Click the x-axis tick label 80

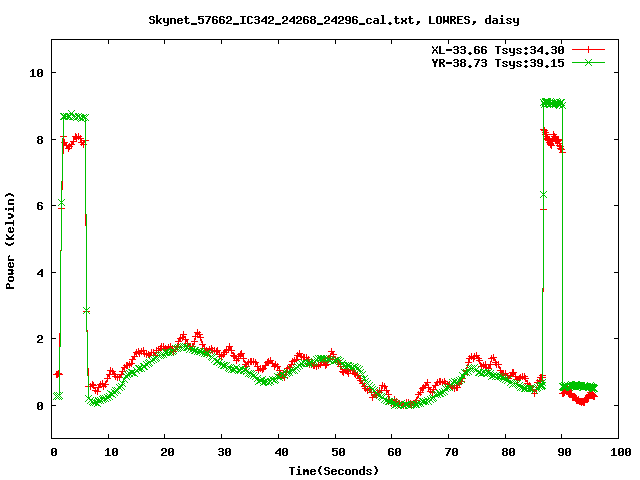(x=508, y=452)
